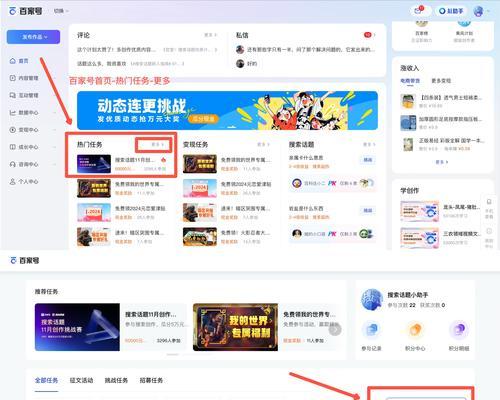Click the lower floating feedback icon on right edge

tap(489, 231)
